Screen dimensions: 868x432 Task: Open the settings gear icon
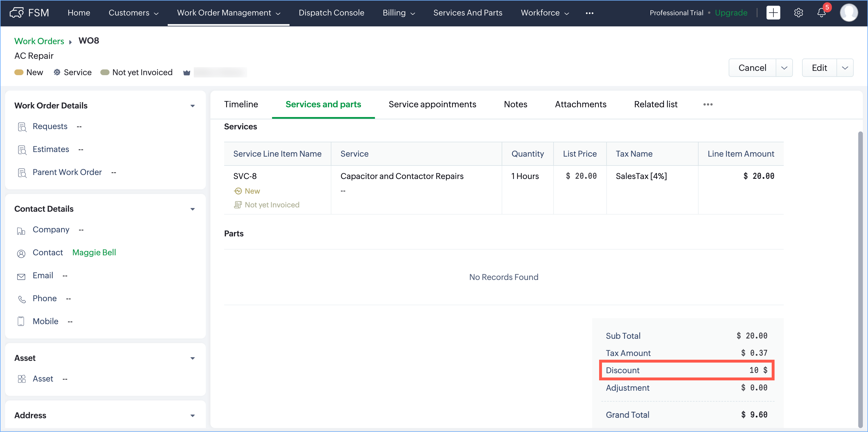[798, 13]
